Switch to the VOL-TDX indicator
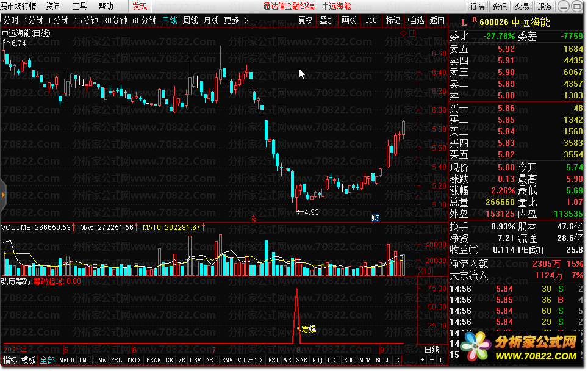Image resolution: width=588 pixels, height=371 pixels. point(250,360)
